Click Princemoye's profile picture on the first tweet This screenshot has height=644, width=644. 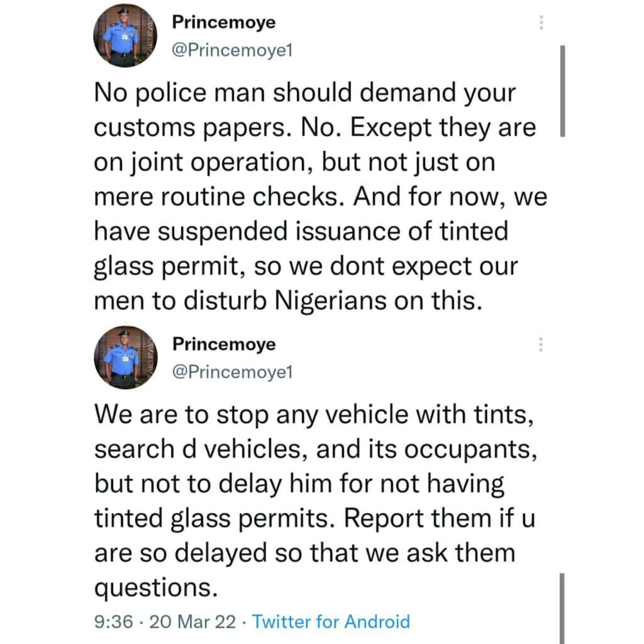click(x=125, y=35)
